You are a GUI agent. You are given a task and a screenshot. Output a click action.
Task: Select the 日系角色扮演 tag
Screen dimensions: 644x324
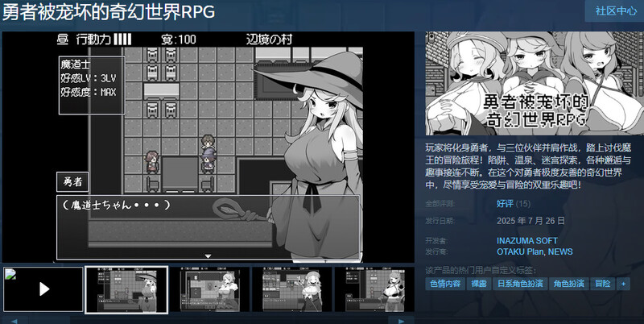(520, 284)
